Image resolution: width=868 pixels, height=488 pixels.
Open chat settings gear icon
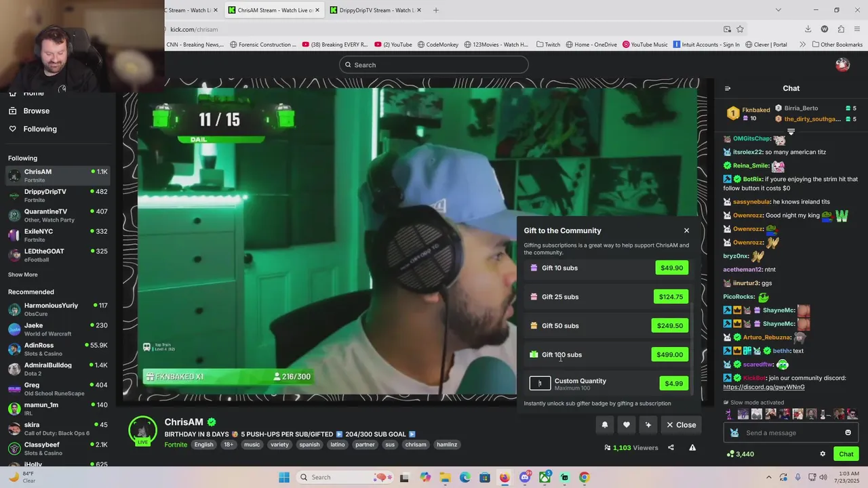(823, 454)
